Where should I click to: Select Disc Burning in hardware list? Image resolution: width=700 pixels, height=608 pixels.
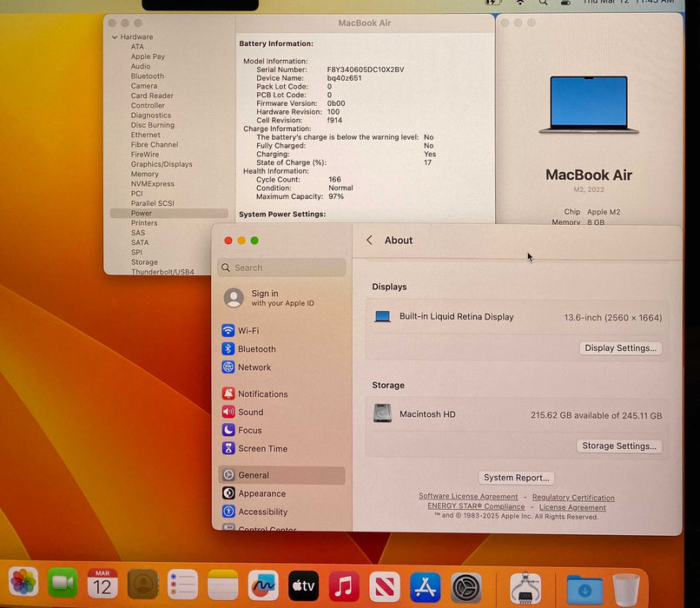[x=153, y=125]
